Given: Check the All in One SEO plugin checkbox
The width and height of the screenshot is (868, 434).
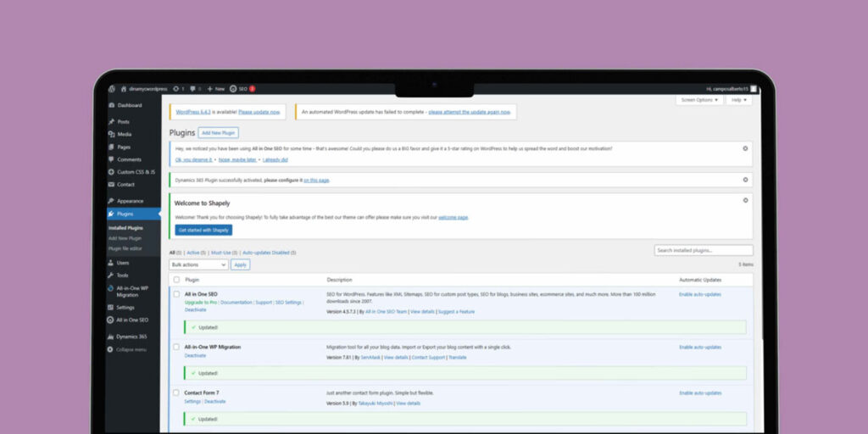Looking at the screenshot, I should pos(176,294).
